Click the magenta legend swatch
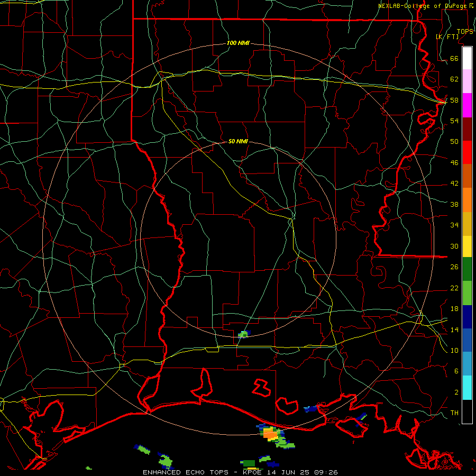This screenshot has width=476, height=476. [467, 105]
